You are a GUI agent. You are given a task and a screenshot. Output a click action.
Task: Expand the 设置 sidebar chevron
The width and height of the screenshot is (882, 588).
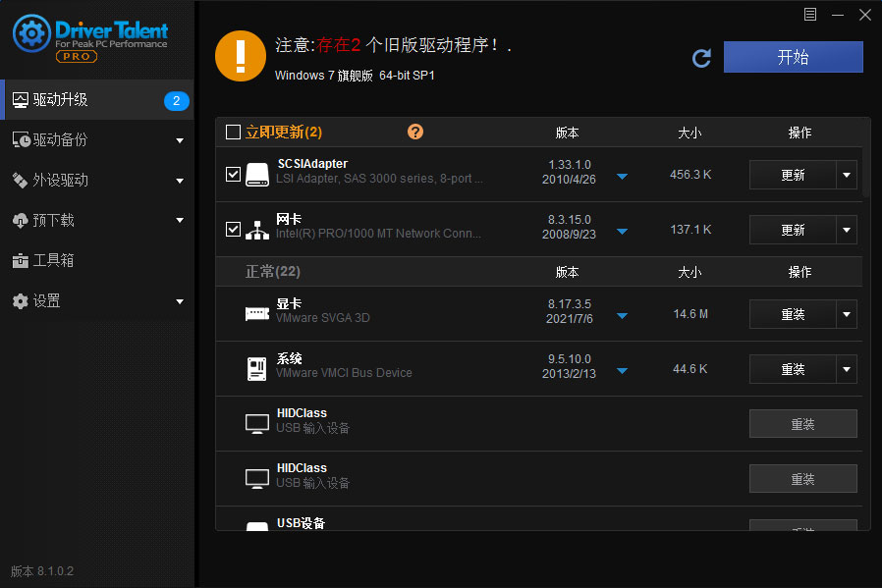click(x=180, y=300)
